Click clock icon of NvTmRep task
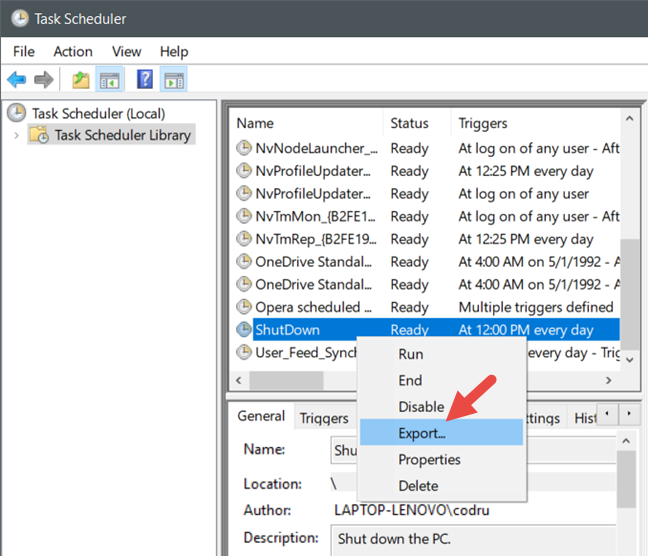The width and height of the screenshot is (648, 556). pos(244,239)
